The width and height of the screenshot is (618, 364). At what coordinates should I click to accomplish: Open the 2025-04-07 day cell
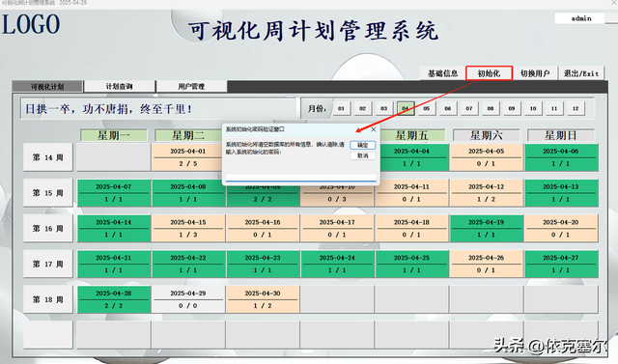(x=114, y=193)
